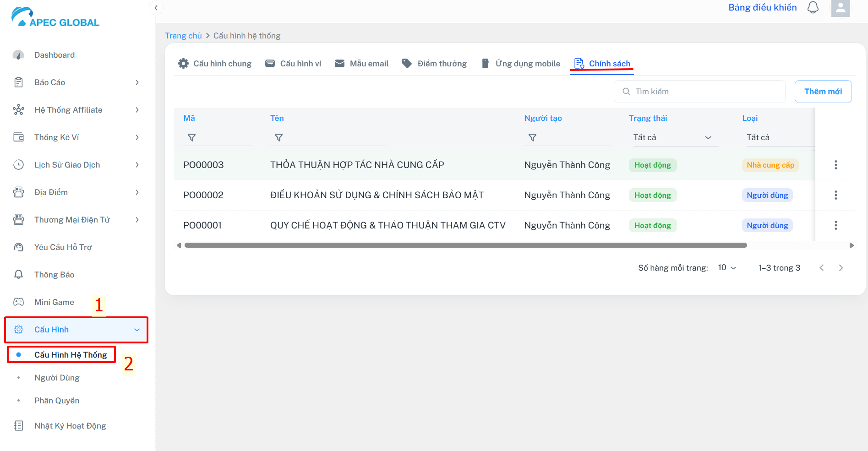
Task: Switch to the Ứng dụng mobile tab
Action: (521, 64)
